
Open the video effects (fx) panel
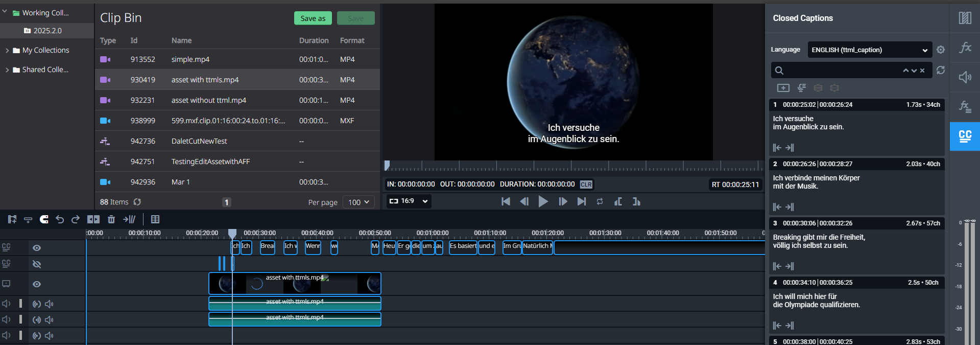click(965, 48)
